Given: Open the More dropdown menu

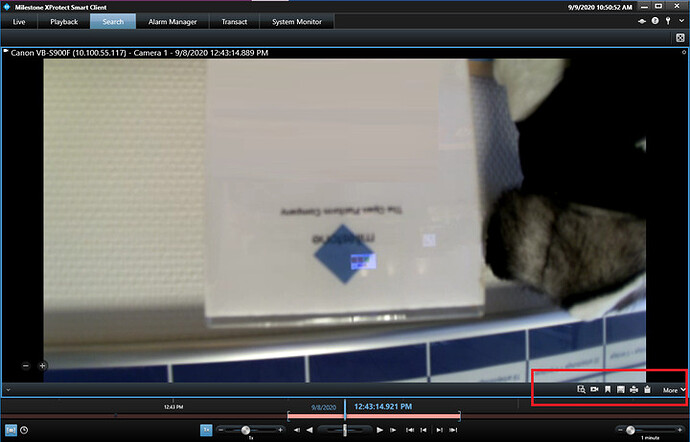Looking at the screenshot, I should (x=674, y=390).
